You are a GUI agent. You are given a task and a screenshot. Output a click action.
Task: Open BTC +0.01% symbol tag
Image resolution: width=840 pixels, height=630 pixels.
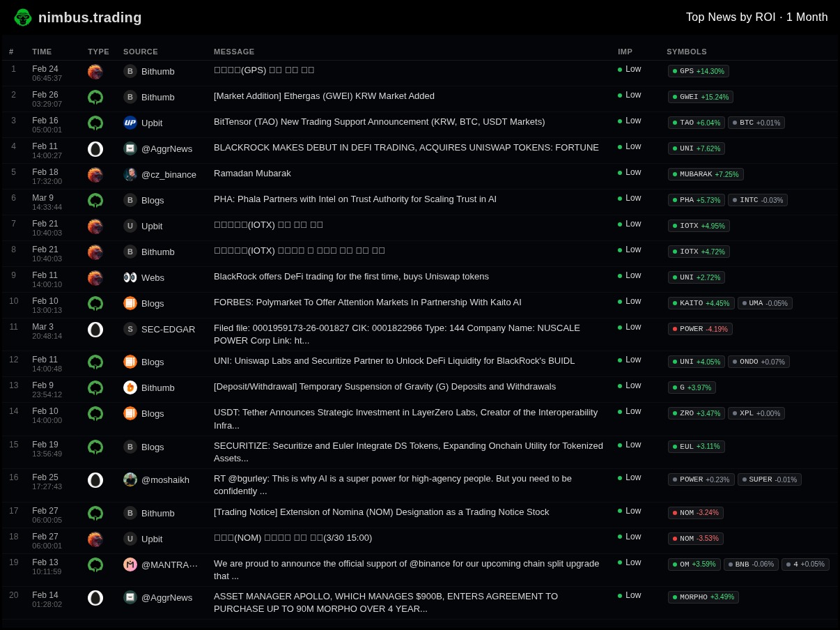[756, 123]
